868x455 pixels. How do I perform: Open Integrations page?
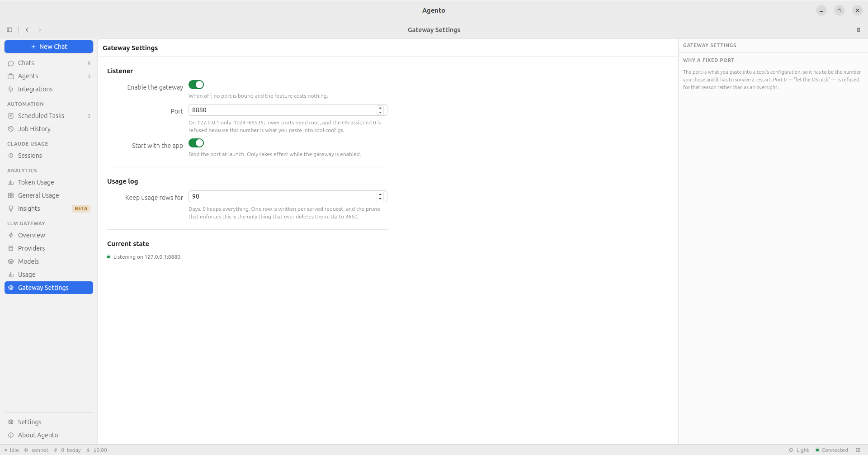49,90
